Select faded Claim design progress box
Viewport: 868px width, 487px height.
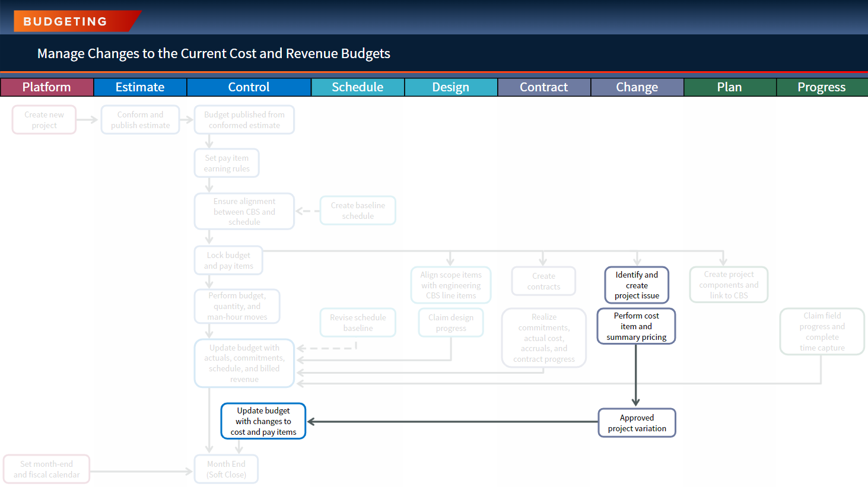pyautogui.click(x=451, y=323)
